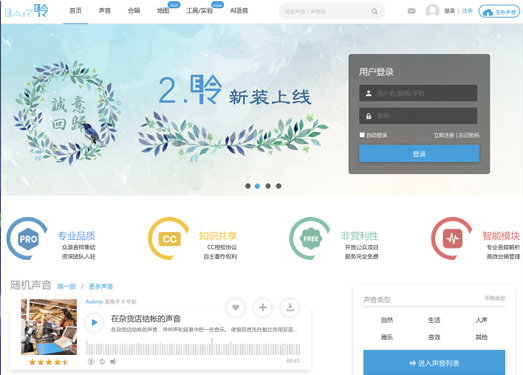
Task: Click the Aubrey author link
Action: (94, 302)
